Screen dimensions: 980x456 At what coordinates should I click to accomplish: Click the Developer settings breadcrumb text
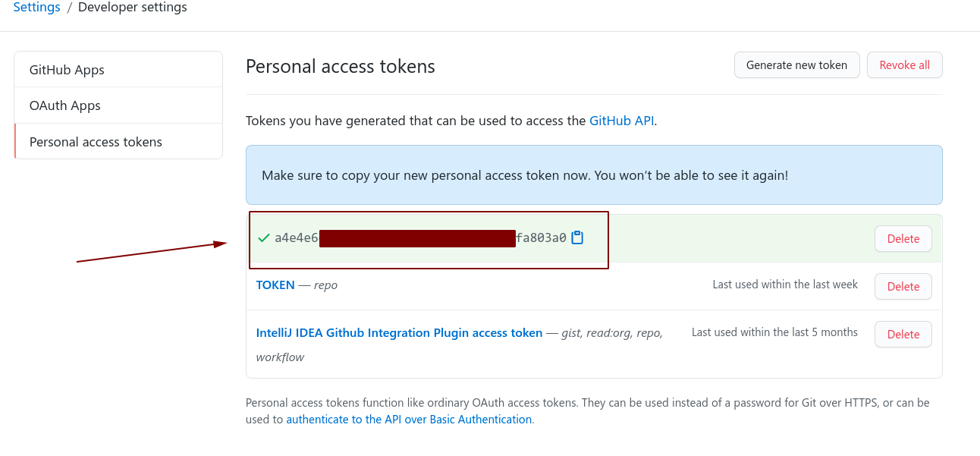(x=133, y=8)
